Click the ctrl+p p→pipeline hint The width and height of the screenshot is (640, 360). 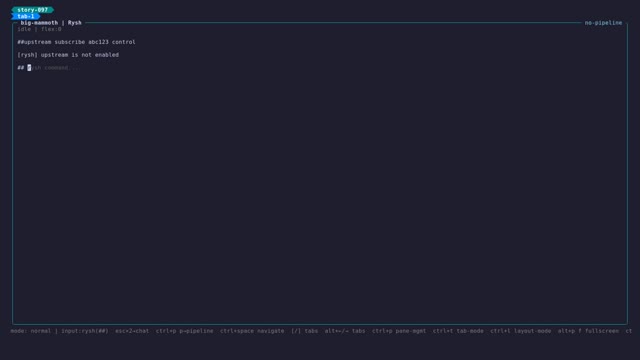(184, 331)
